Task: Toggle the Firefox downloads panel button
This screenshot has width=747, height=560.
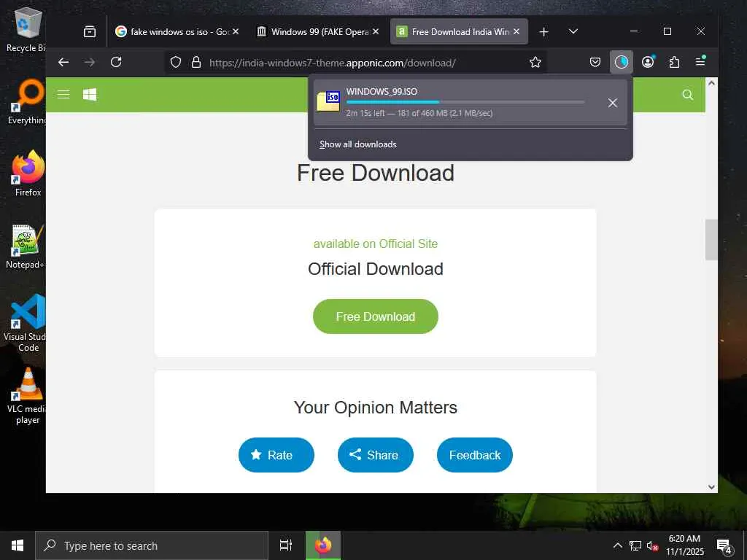Action: 622,62
